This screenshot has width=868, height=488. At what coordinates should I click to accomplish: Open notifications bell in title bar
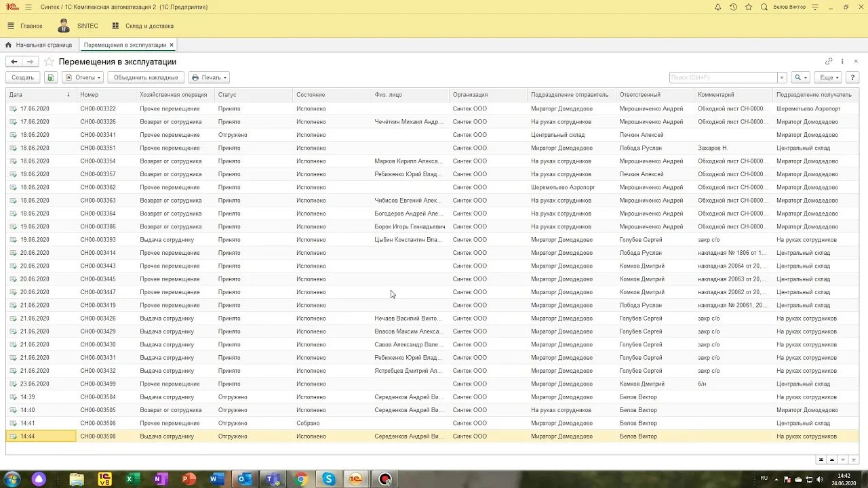pyautogui.click(x=718, y=7)
